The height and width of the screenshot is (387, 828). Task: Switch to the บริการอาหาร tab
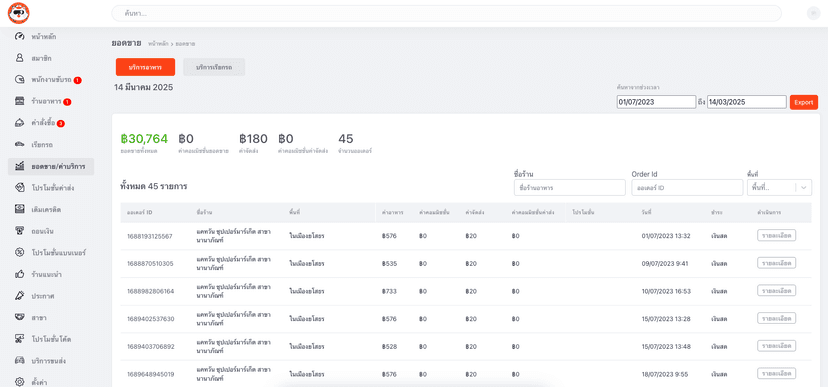click(145, 67)
